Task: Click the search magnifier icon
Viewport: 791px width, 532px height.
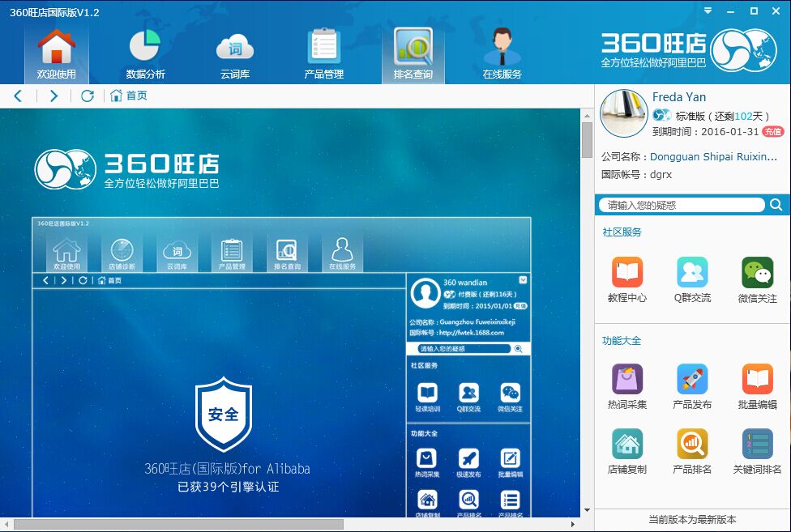Action: point(776,205)
